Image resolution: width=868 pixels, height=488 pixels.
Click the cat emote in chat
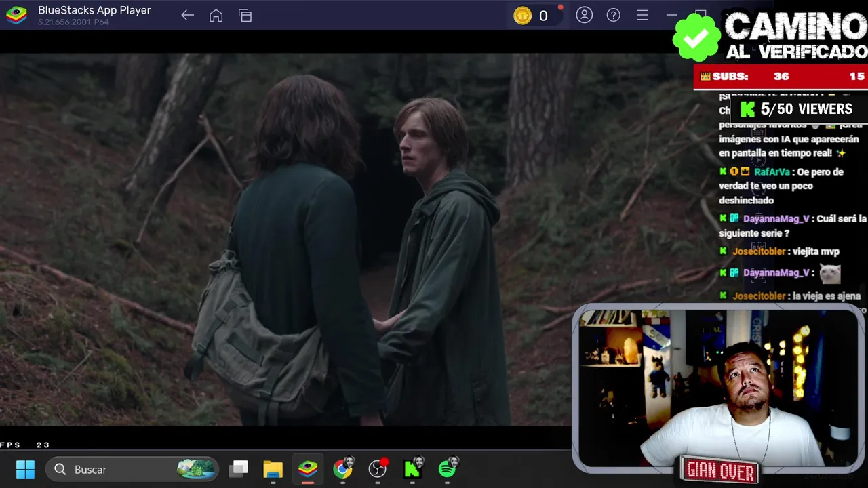830,273
